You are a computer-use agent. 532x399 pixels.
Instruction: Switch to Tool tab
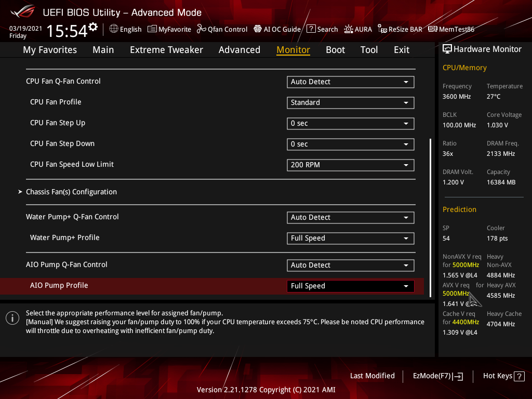(x=369, y=50)
